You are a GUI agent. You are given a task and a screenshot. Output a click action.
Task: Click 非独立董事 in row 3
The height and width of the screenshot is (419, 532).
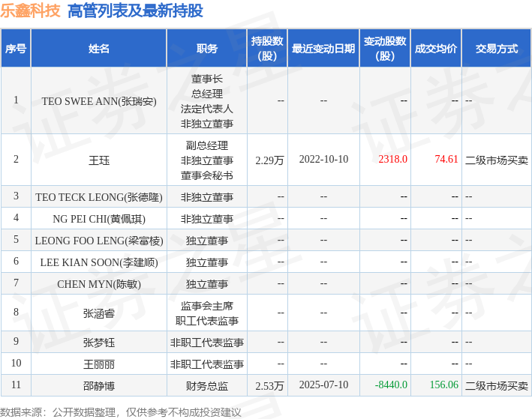click(x=206, y=197)
